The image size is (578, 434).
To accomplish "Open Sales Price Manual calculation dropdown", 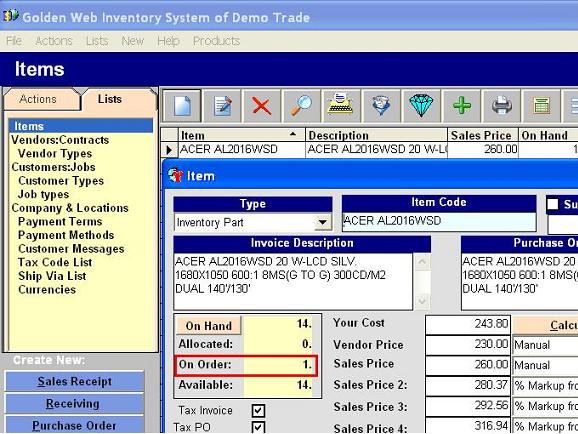I will point(545,365).
